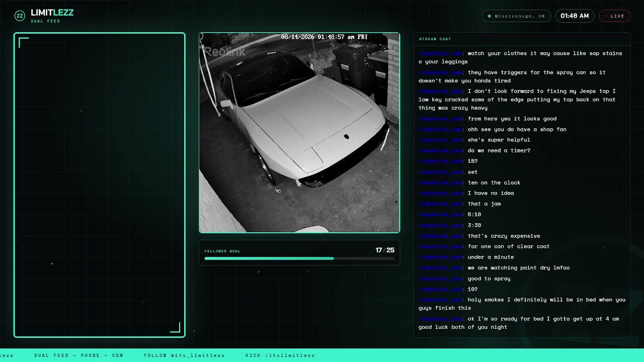Click ticker text 'KICK /itslimitlezz'

[x=280, y=355]
